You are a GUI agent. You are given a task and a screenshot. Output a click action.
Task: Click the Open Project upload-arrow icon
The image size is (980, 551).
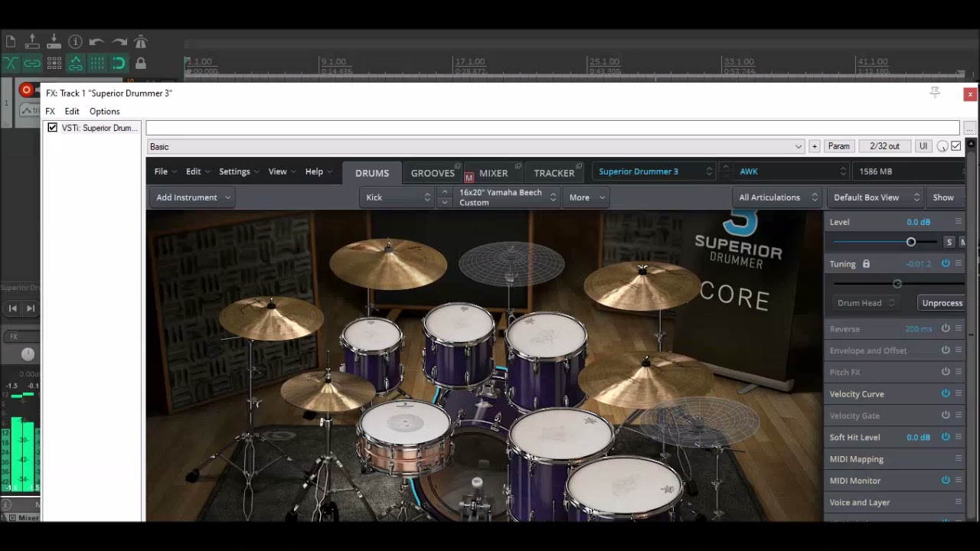(x=32, y=42)
